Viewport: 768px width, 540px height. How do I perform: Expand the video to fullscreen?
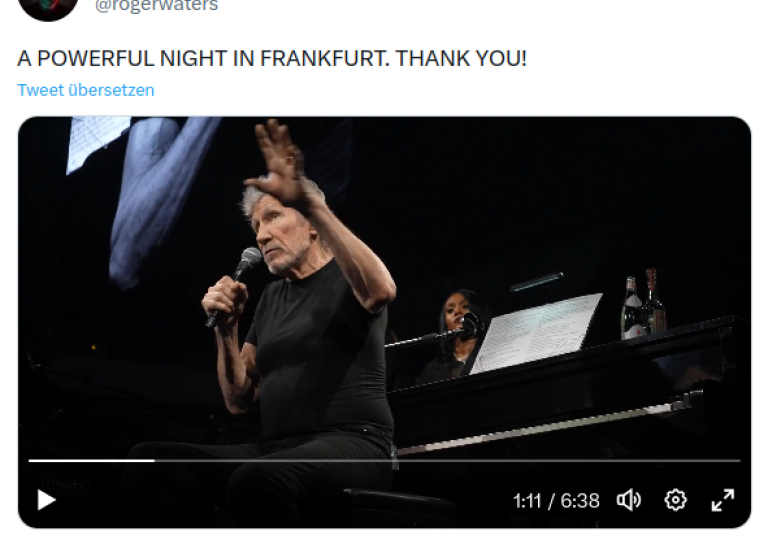[x=722, y=500]
